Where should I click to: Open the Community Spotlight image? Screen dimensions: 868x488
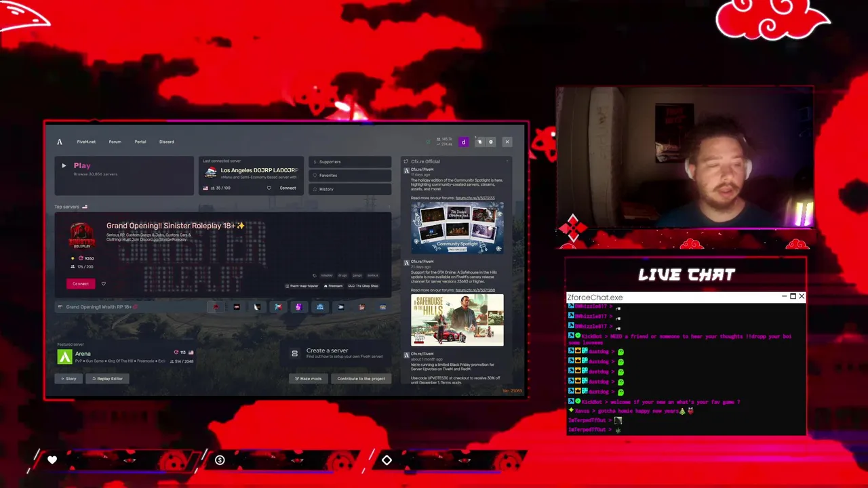click(x=457, y=228)
